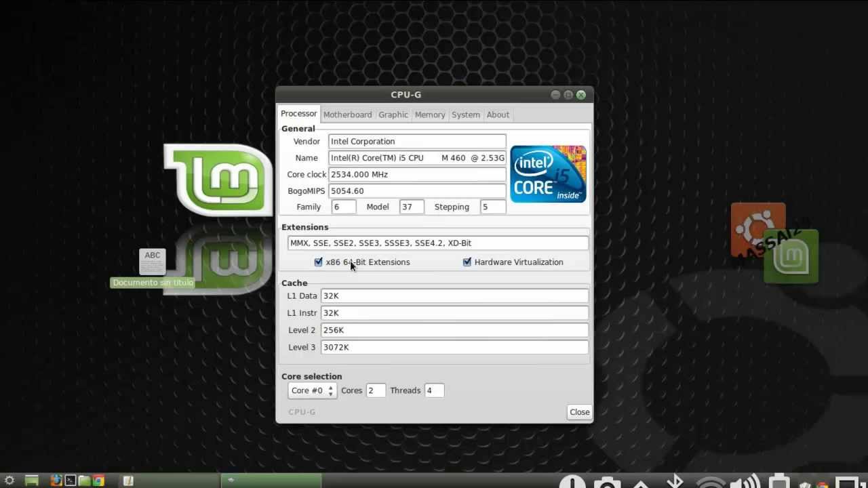The width and height of the screenshot is (868, 488).
Task: Click the Chrome icon in the system tray
Action: click(823, 484)
